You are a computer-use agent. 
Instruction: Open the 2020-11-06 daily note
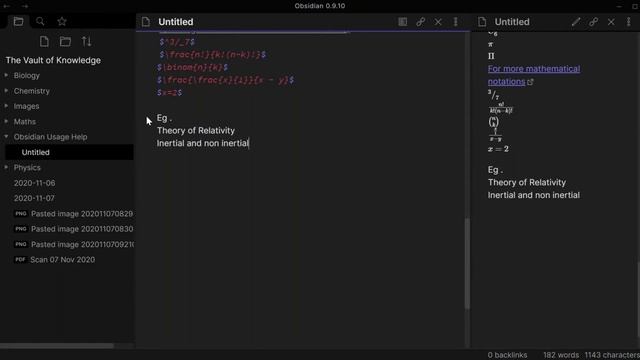pos(34,183)
